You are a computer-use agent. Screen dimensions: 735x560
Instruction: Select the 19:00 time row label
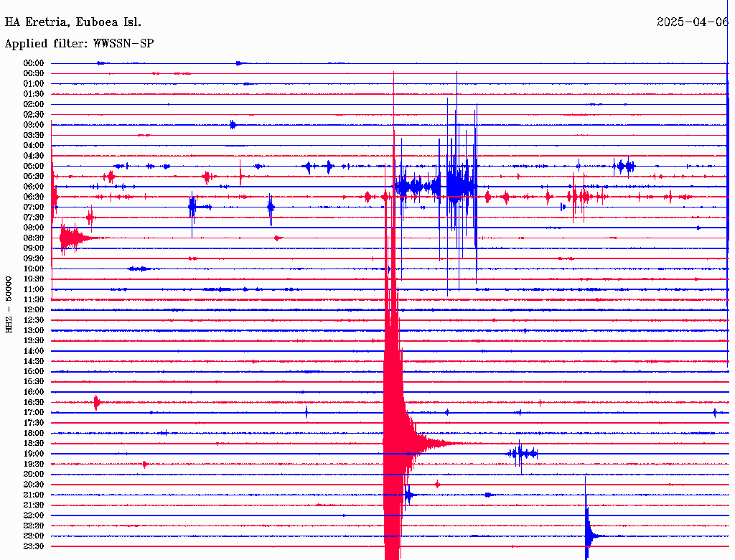34,454
